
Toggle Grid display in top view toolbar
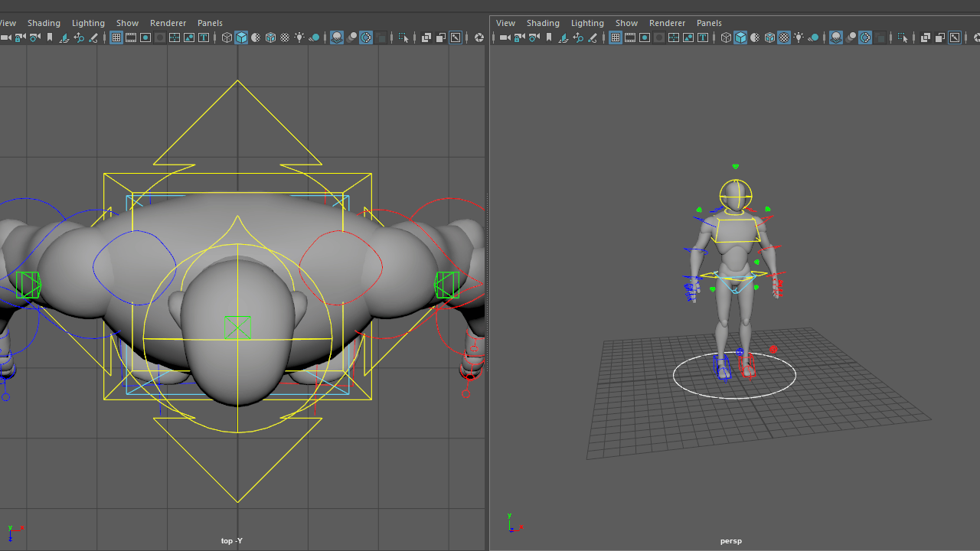[116, 37]
